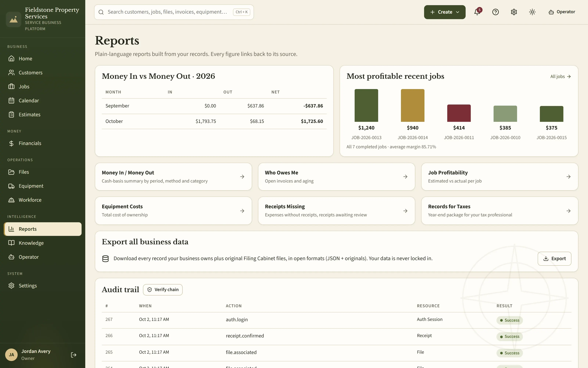
Task: Click the Export button
Action: 554,259
